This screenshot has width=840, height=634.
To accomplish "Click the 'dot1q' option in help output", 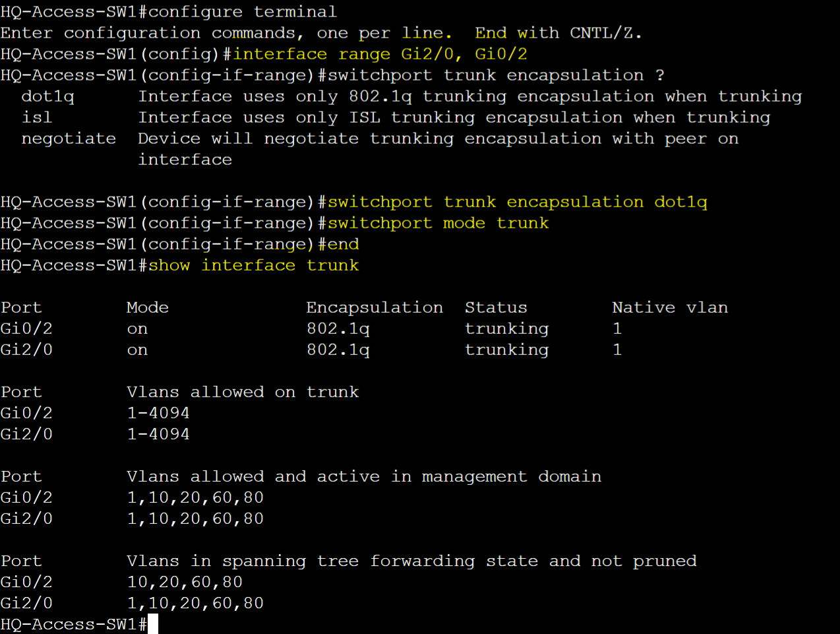I will point(48,96).
